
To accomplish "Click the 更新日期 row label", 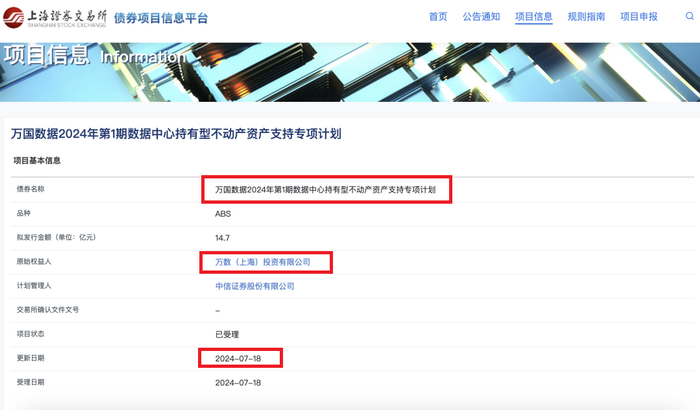I will point(30,358).
